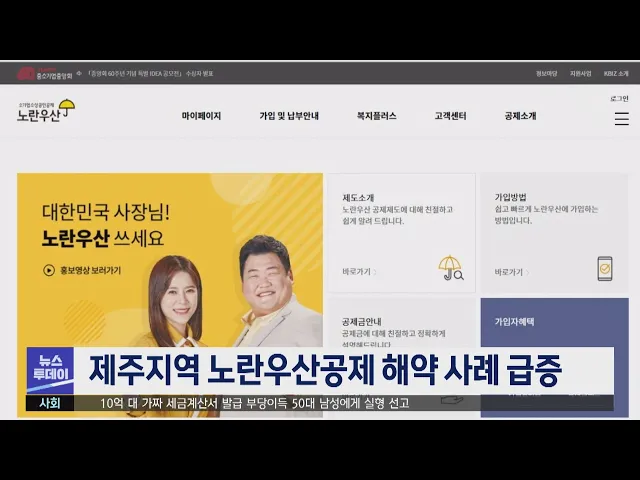Click the umbrella magnifier icon in 제도소개 card

[451, 268]
